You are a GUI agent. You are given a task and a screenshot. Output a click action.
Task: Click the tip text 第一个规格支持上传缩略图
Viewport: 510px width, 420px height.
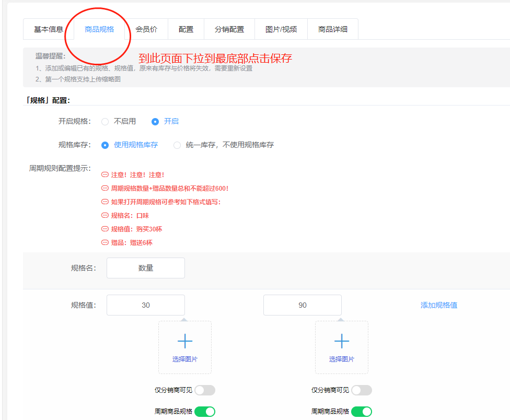point(83,79)
